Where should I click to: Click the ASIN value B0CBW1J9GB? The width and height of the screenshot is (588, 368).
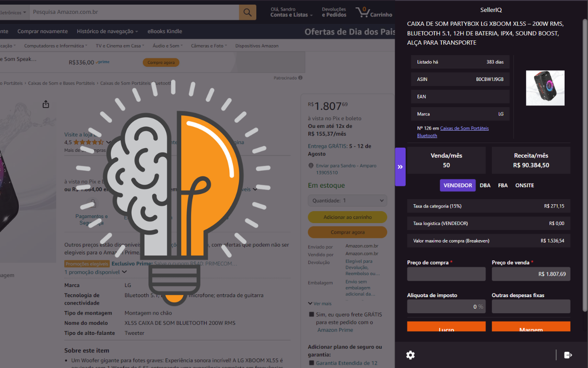490,79
